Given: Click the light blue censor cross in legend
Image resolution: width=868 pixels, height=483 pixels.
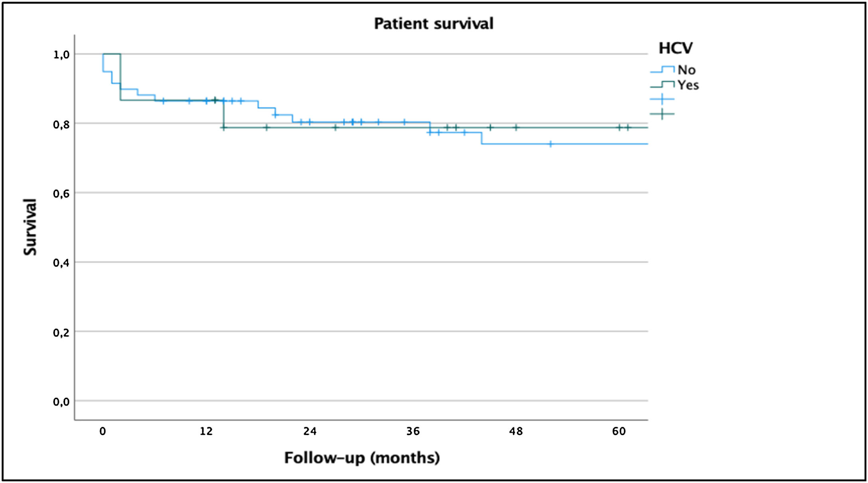Looking at the screenshot, I should click(662, 99).
